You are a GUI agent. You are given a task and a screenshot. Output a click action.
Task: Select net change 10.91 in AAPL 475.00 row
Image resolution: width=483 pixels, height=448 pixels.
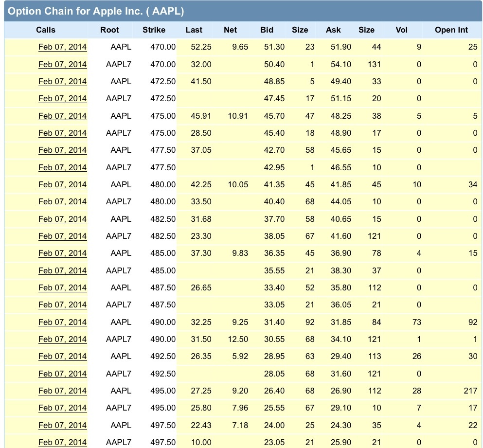pyautogui.click(x=238, y=116)
